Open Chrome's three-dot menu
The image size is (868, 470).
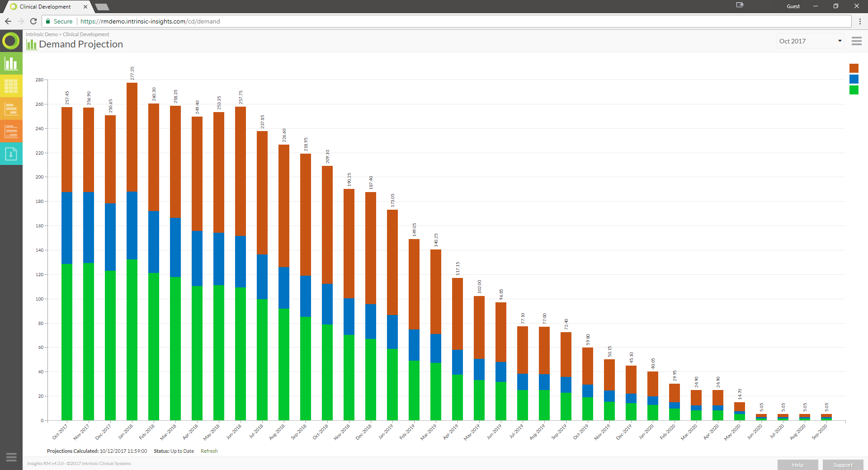(x=860, y=21)
